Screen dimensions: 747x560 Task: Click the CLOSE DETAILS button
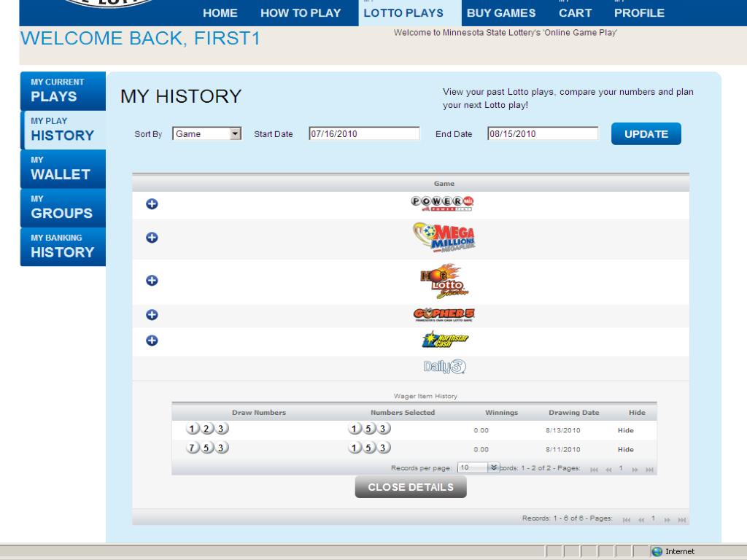pos(411,487)
